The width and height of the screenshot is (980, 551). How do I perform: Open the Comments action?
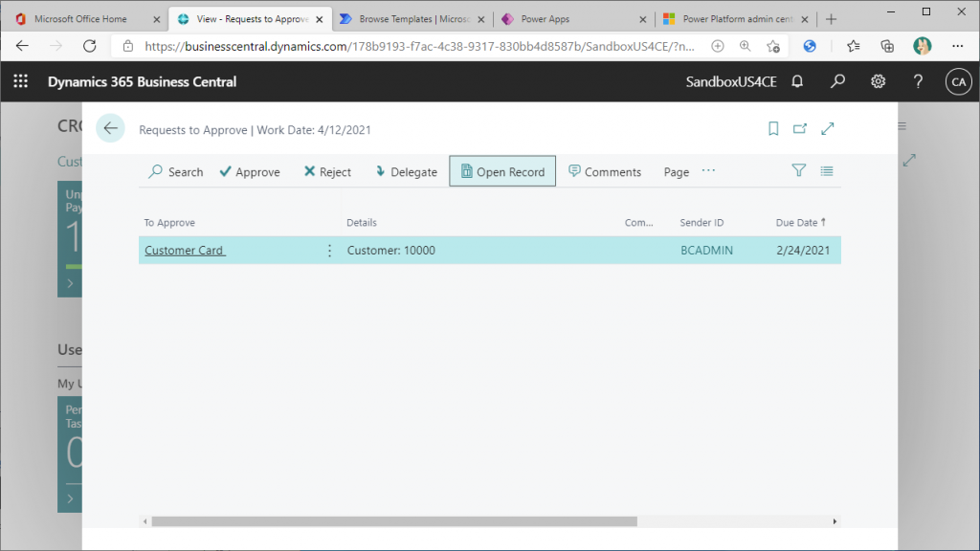[x=605, y=172]
